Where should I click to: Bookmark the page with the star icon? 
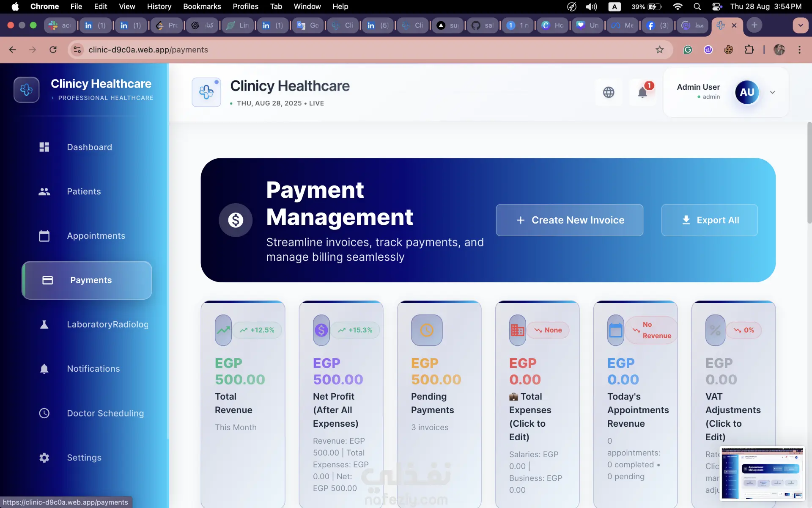(659, 50)
